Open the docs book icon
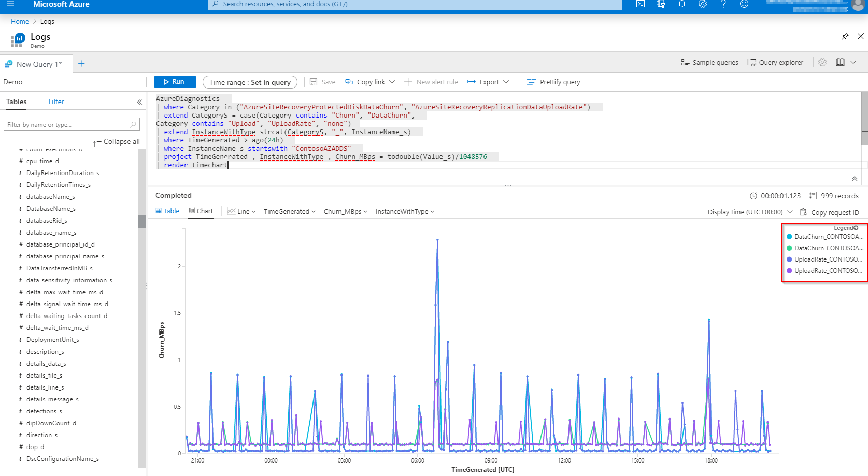The image size is (868, 476). [840, 62]
